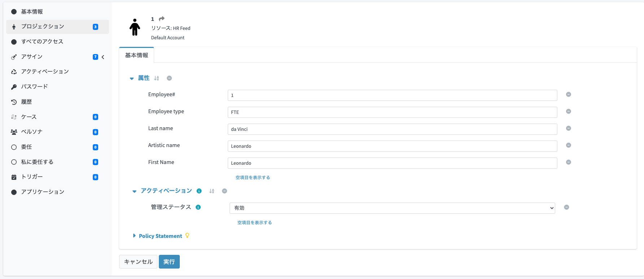Viewport: 644px width, 279px height.
Task: Click info icon next to 管理ステータス
Action: (198, 207)
